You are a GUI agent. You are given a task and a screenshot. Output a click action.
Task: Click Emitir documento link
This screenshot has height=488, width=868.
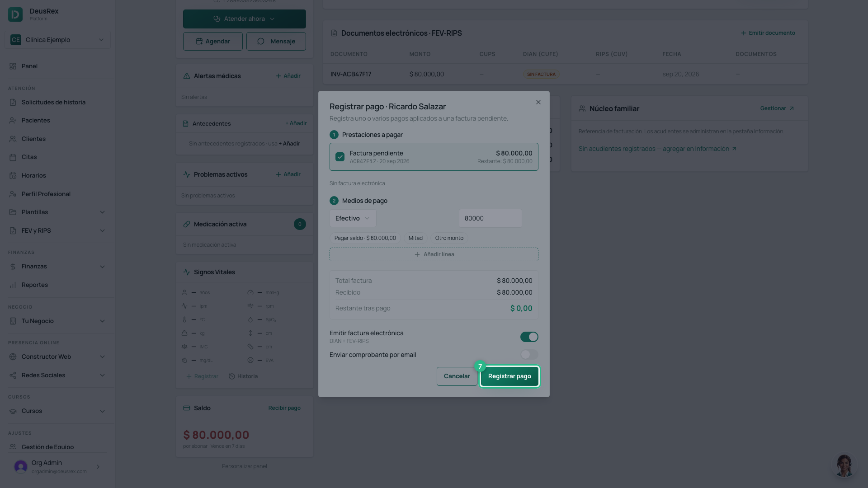(768, 33)
